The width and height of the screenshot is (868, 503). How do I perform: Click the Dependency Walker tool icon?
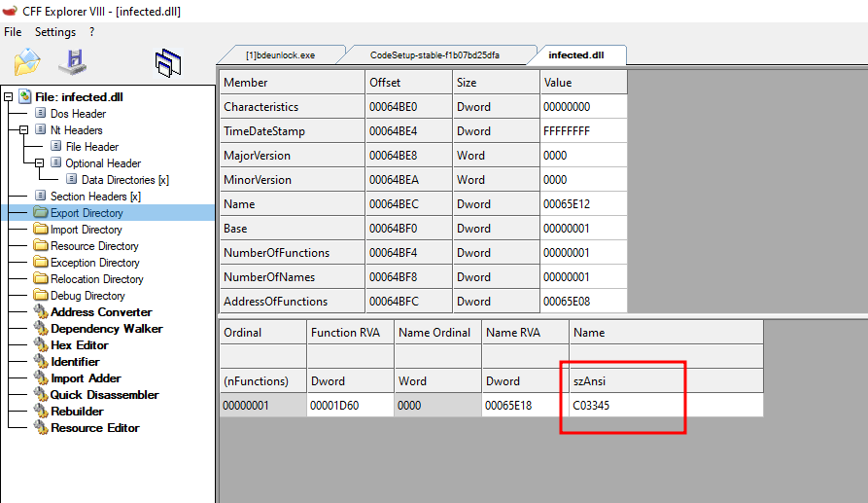coord(41,329)
